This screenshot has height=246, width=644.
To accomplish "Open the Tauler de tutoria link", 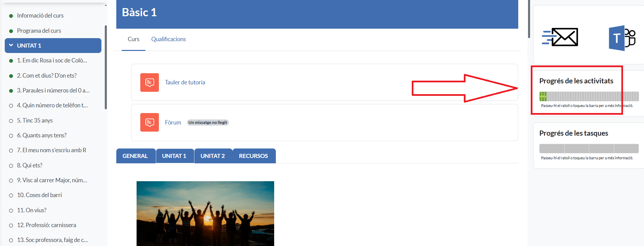I will click(185, 82).
